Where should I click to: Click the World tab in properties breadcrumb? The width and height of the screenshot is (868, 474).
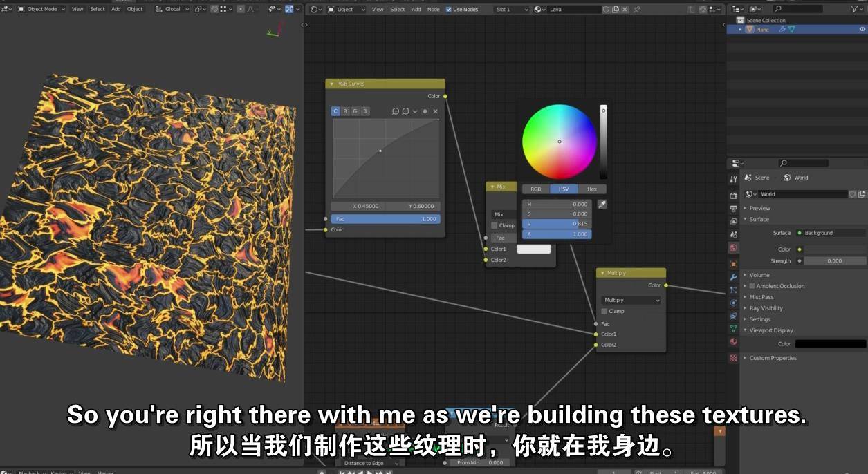pyautogui.click(x=795, y=178)
